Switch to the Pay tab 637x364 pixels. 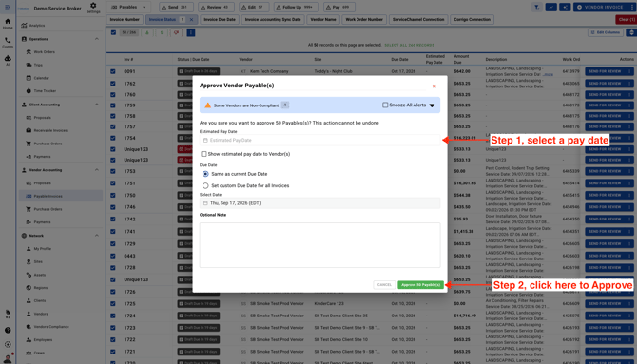(x=339, y=7)
